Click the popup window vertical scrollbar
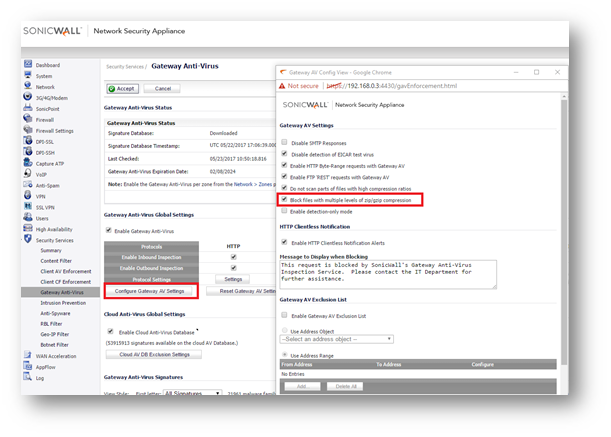This screenshot has width=611, height=437. point(564,234)
